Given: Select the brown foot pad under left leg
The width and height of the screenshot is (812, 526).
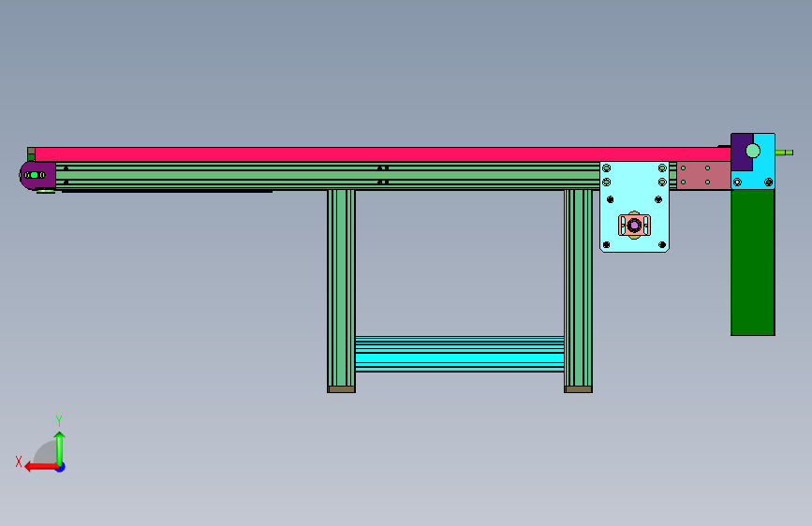Looking at the screenshot, I should coord(341,389).
